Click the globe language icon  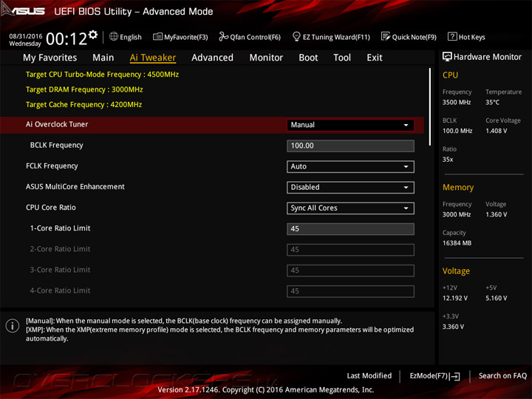[114, 36]
